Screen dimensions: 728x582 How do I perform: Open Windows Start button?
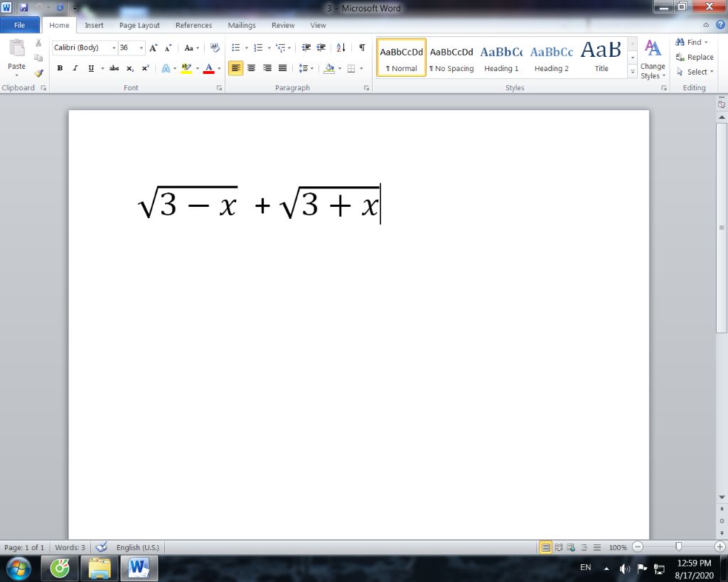point(19,568)
